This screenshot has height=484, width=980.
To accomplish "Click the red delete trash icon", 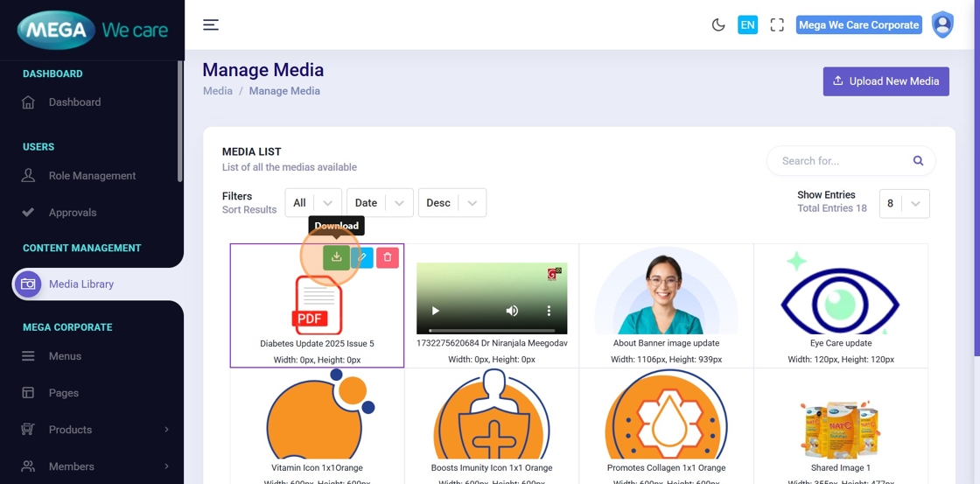I will [x=388, y=257].
